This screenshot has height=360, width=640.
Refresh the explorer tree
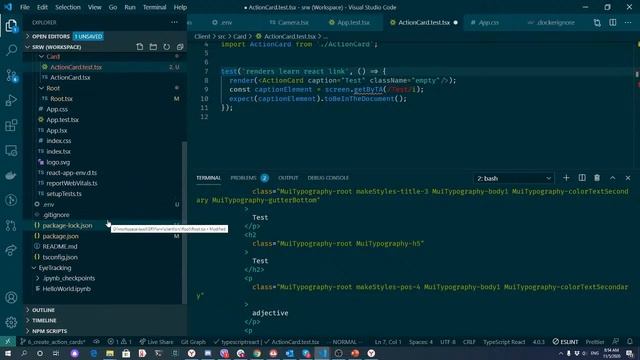coord(167,47)
